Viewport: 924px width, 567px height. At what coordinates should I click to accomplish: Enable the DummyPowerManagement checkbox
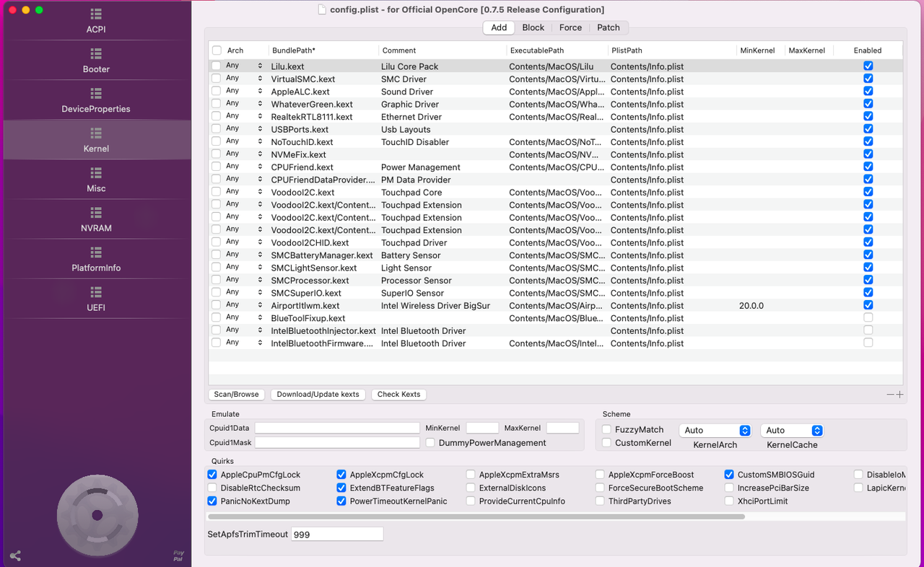(x=430, y=442)
